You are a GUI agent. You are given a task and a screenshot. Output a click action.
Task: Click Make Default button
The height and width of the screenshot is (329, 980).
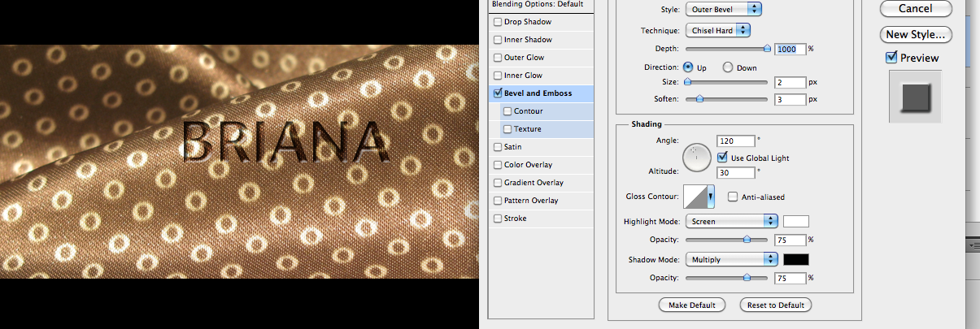691,305
